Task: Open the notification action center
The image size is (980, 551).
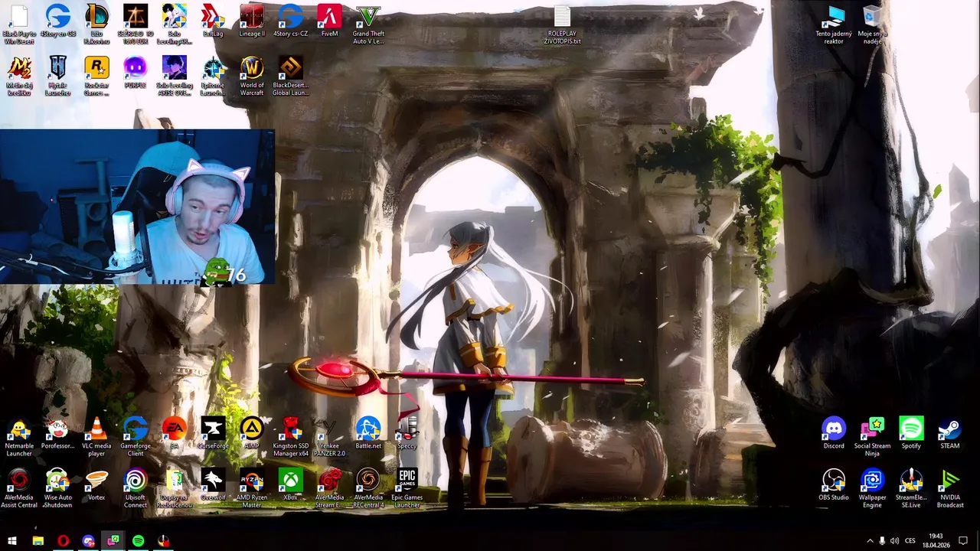Action: (x=963, y=541)
